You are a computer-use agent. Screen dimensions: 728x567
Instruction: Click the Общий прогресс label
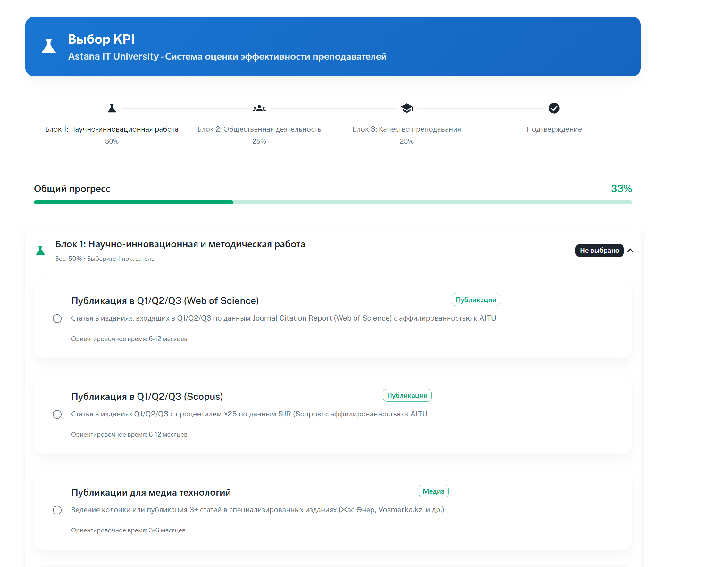coord(72,189)
